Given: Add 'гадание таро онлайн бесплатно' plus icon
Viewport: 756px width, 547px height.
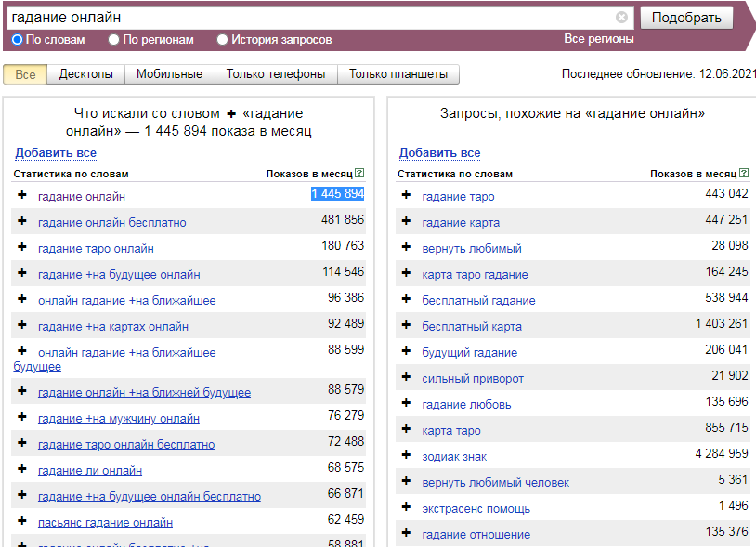Looking at the screenshot, I should click(21, 443).
